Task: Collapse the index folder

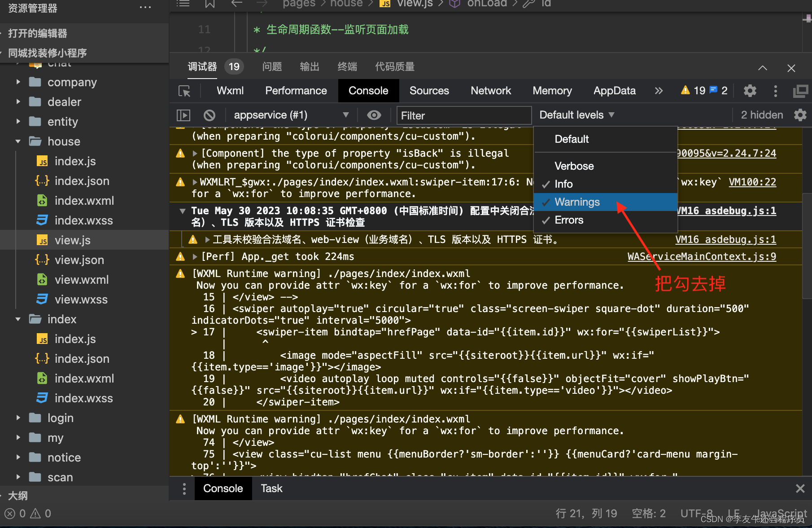Action: (18, 319)
